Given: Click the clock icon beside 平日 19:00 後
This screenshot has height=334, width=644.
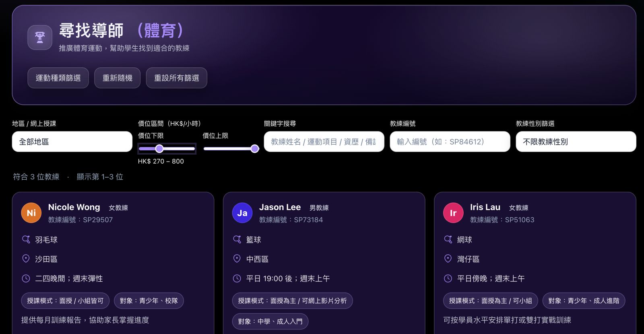Looking at the screenshot, I should click(237, 278).
